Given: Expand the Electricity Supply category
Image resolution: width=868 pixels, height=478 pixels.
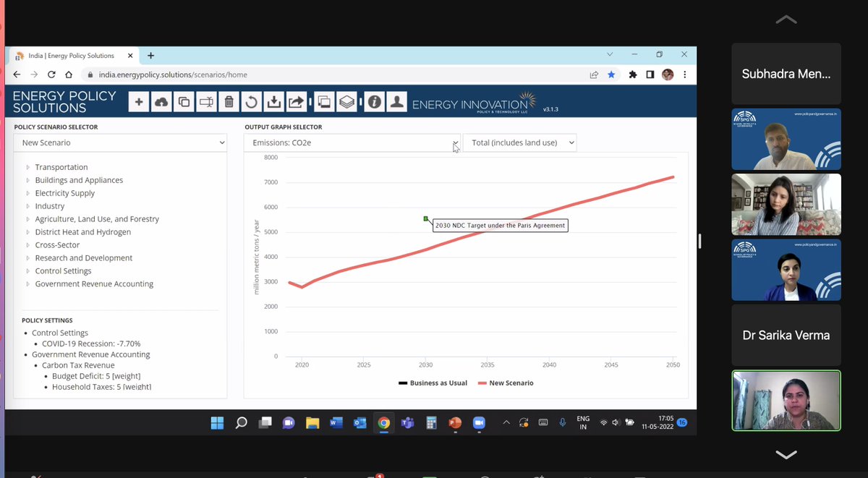Looking at the screenshot, I should tap(64, 193).
